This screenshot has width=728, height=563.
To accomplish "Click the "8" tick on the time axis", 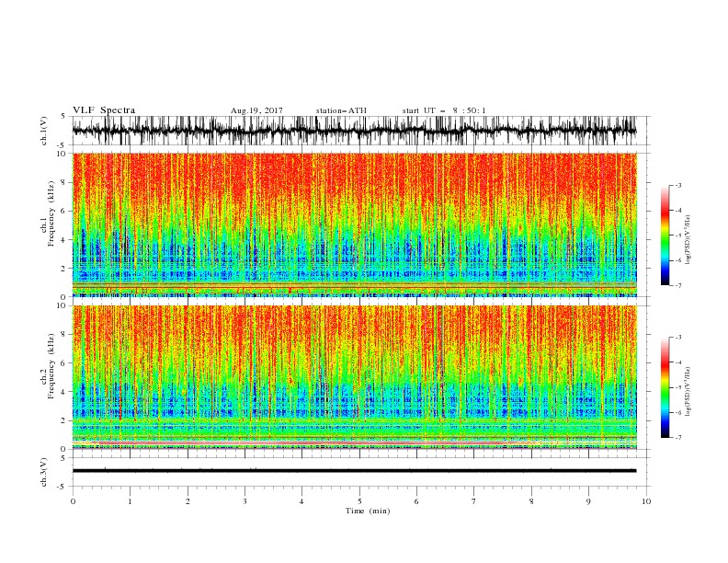I will click(531, 501).
